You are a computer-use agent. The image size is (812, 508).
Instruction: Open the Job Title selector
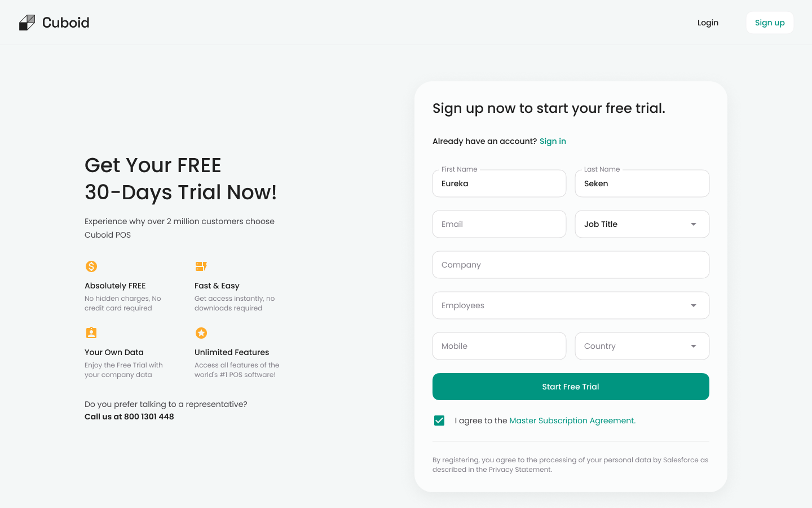coord(642,224)
